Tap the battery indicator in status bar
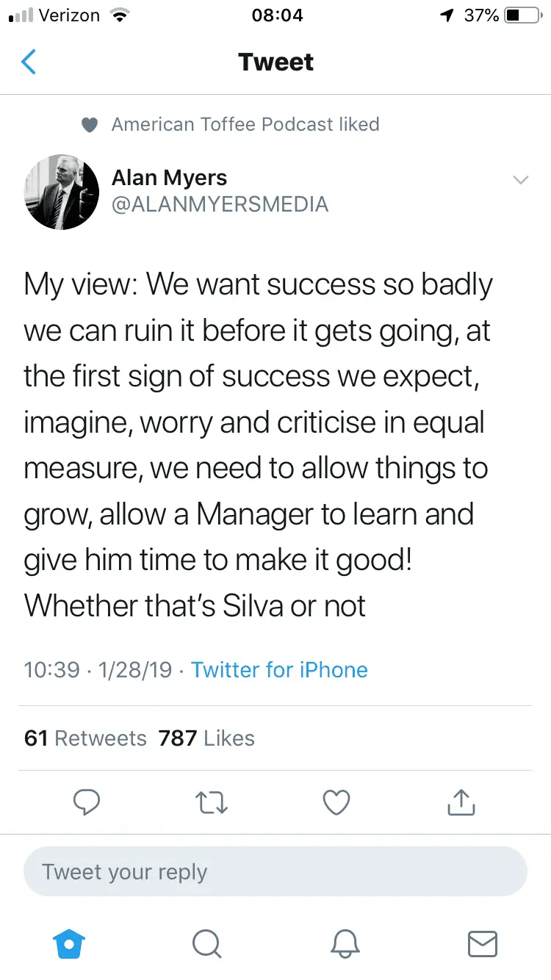The height and width of the screenshot is (980, 551). click(x=522, y=15)
